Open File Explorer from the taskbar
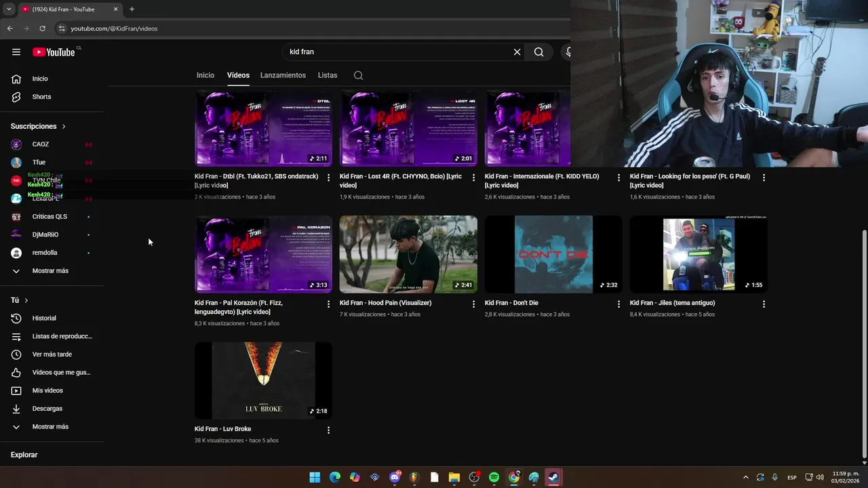The width and height of the screenshot is (868, 488). tap(454, 477)
